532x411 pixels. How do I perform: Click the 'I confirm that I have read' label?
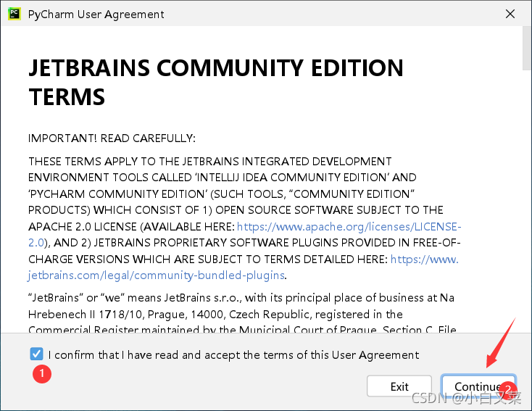[x=233, y=355]
